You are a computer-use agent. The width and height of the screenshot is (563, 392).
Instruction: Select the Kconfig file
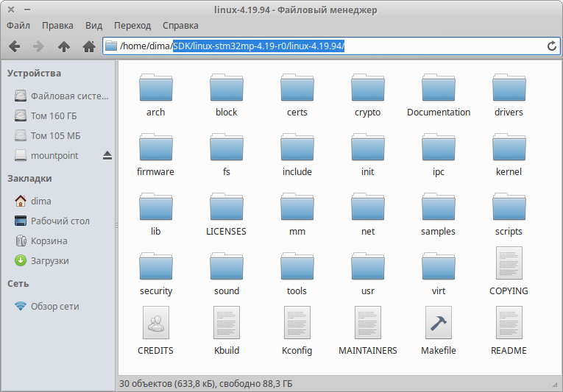click(x=297, y=331)
